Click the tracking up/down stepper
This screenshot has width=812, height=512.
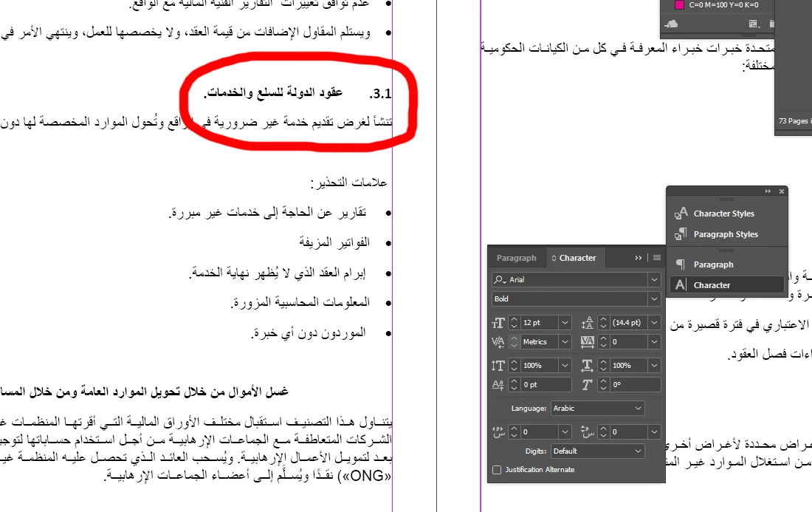point(603,342)
